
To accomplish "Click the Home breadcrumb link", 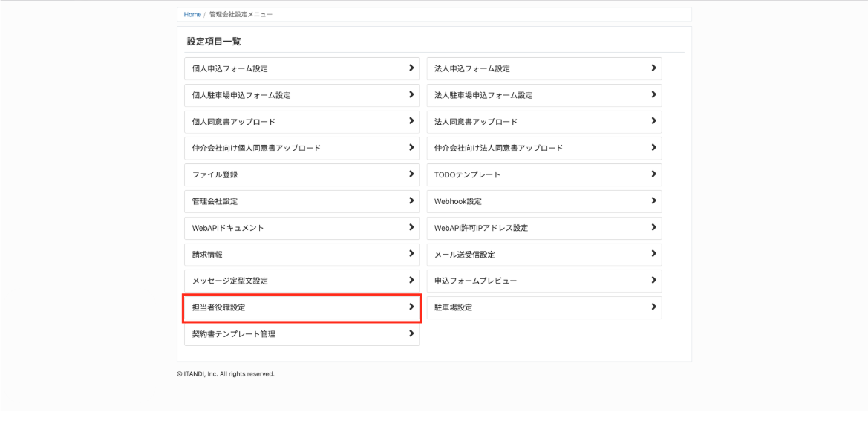I will click(x=192, y=14).
